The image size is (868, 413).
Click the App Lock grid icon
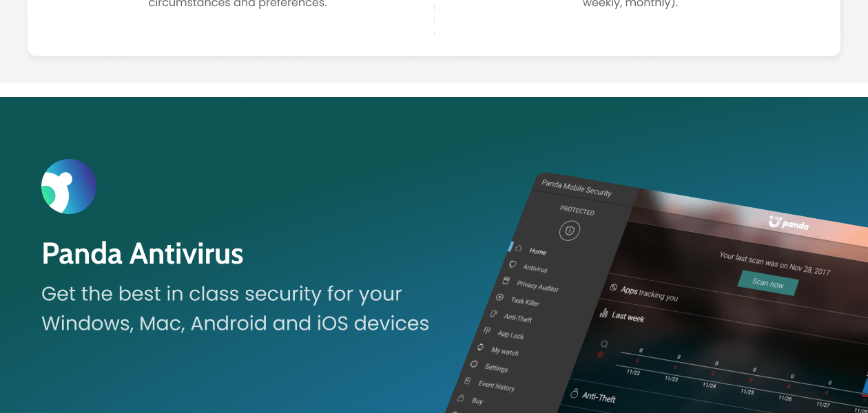[x=488, y=330]
